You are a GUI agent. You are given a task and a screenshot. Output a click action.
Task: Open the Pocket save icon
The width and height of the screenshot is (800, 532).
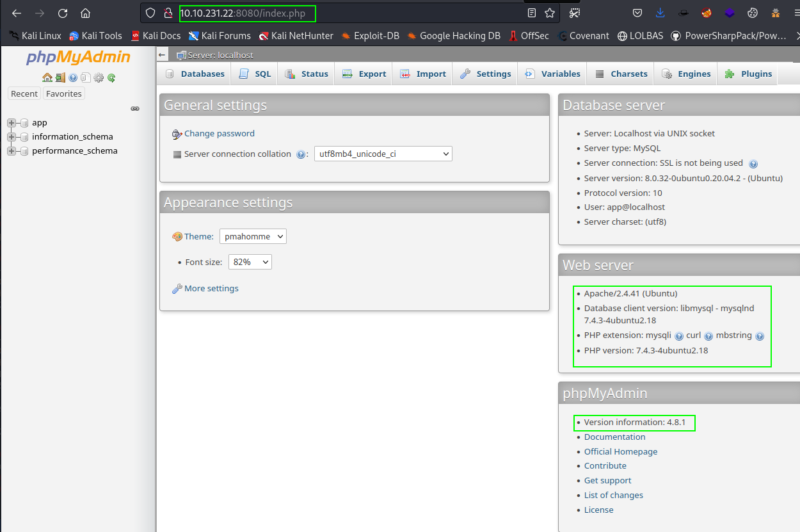[x=637, y=13]
